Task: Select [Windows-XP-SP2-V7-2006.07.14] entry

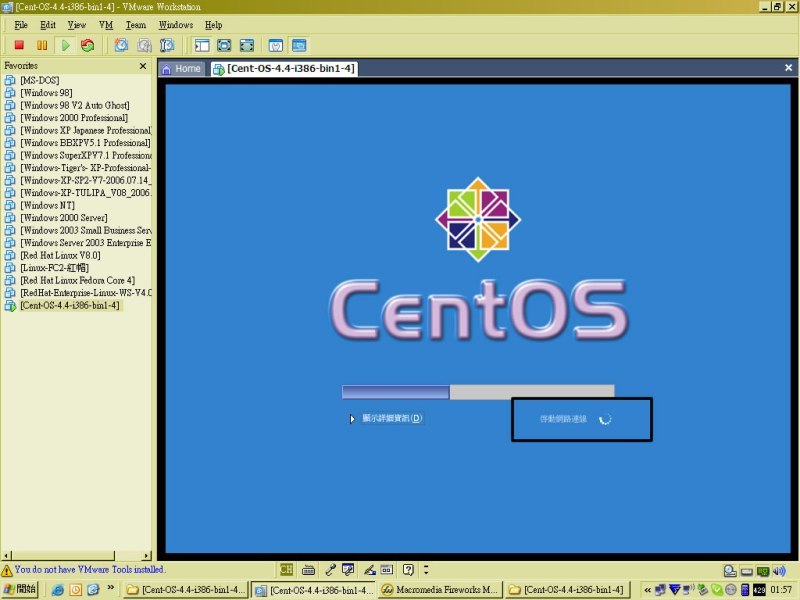Action: click(78, 180)
